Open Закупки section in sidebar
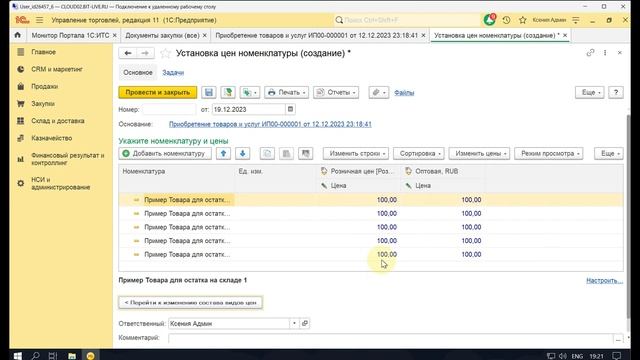Screen dimensions: 640x360 click(x=43, y=104)
